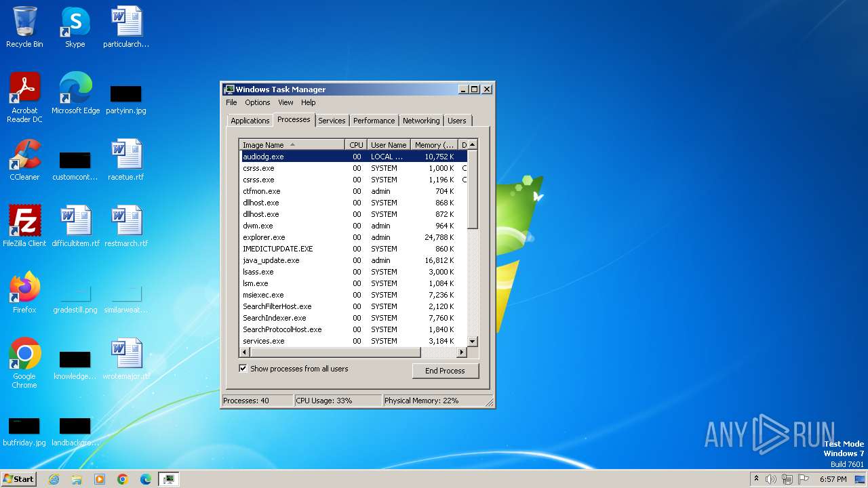Select the particularch Word document icon
Screen dimensions: 868x488
[126, 27]
